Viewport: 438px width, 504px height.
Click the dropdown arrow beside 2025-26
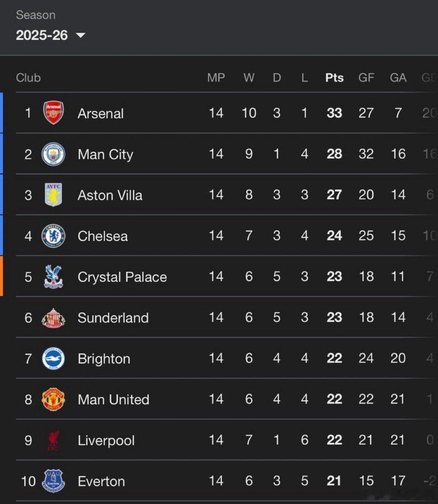[81, 35]
